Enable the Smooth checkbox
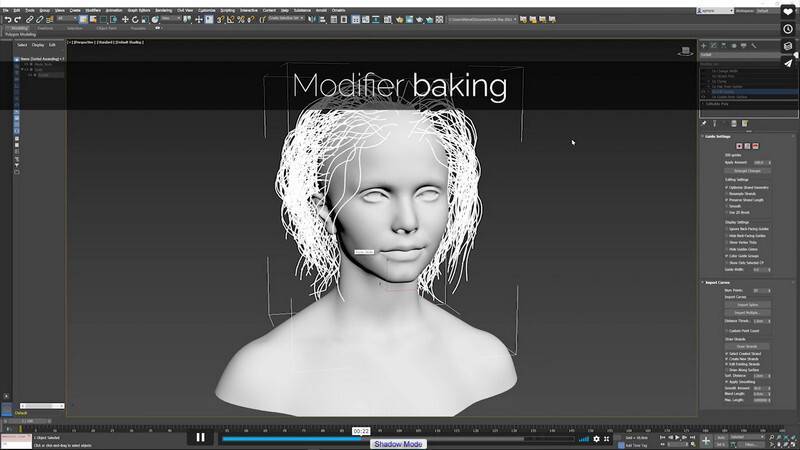Viewport: 800px width, 450px height. coord(726,205)
